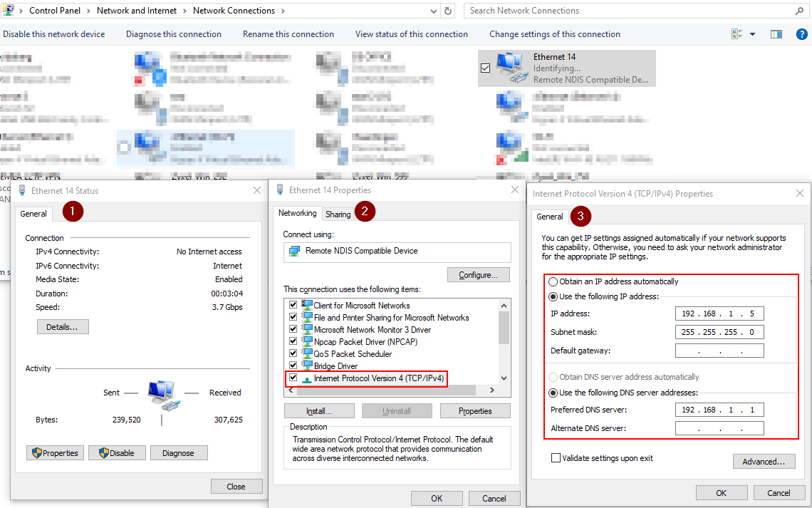Open the address bar history dropdown
This screenshot has height=508, width=812.
pos(434,11)
